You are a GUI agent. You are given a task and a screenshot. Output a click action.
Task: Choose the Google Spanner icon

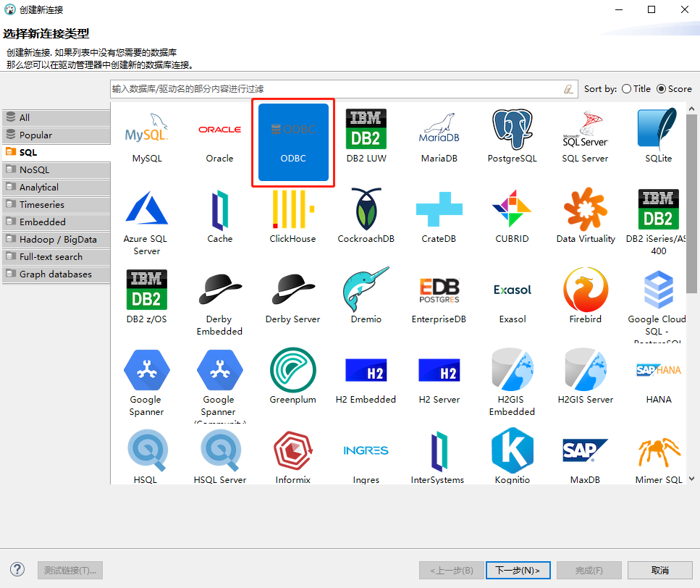click(146, 370)
